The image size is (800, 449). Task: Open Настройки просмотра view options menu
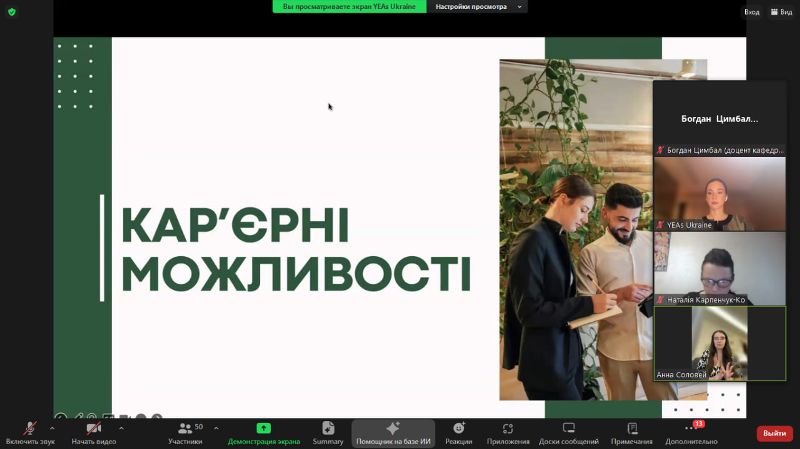coord(478,7)
